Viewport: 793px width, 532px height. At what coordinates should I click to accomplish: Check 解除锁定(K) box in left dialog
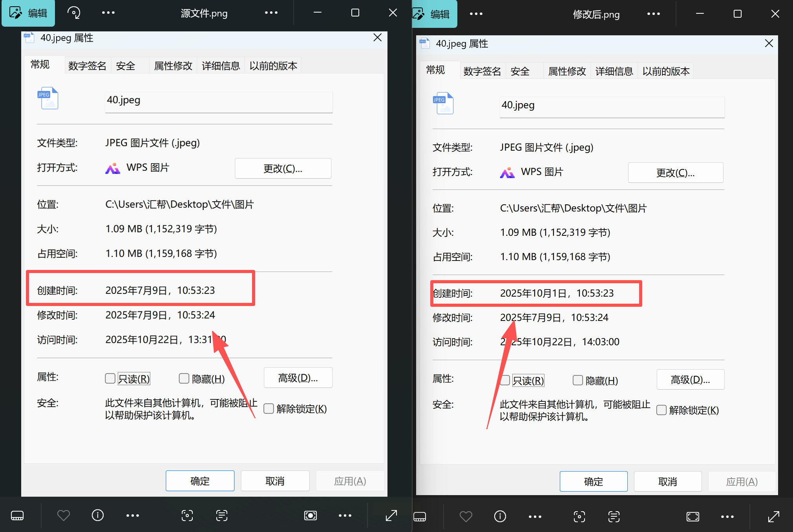(269, 409)
